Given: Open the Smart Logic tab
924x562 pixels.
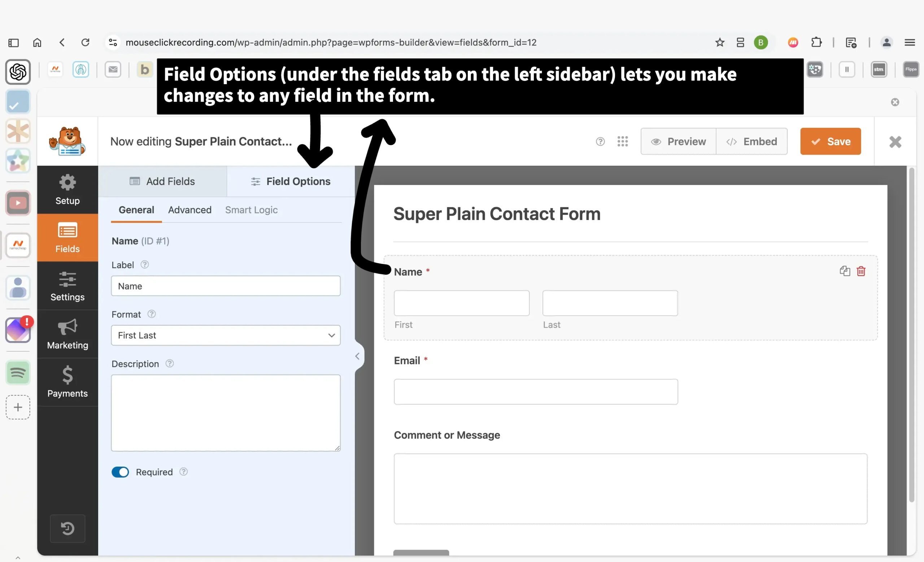Looking at the screenshot, I should 251,210.
